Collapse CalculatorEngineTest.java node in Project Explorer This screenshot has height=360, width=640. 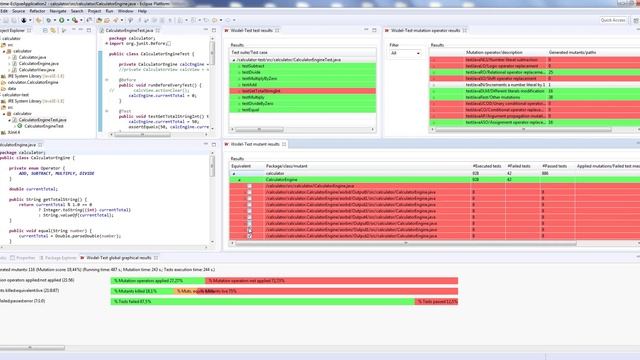(x=9, y=120)
